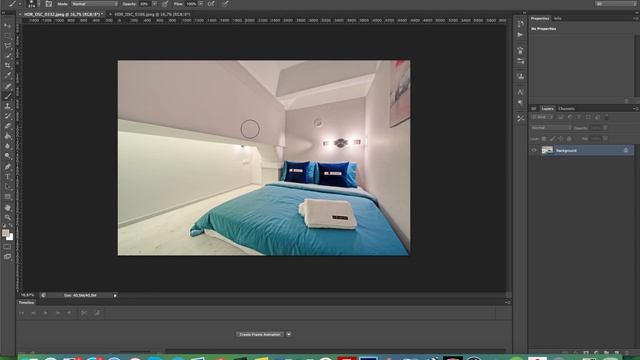Select the History Brush tool
The width and height of the screenshot is (640, 360).
click(7, 116)
